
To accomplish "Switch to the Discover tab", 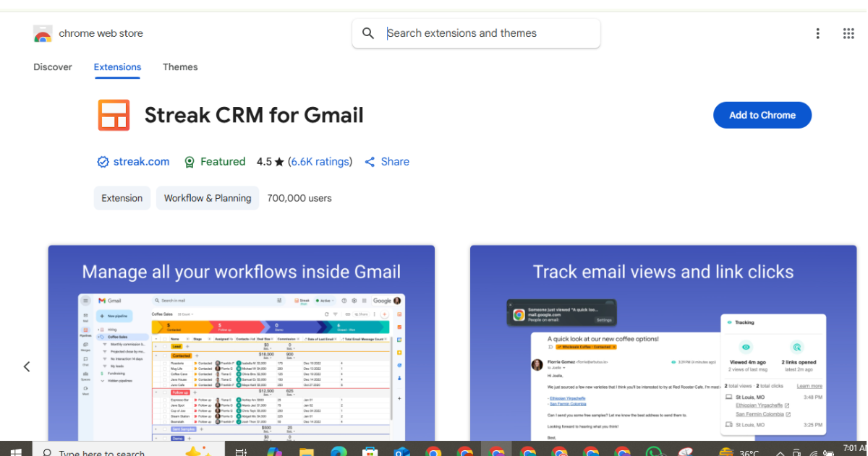I will 53,67.
